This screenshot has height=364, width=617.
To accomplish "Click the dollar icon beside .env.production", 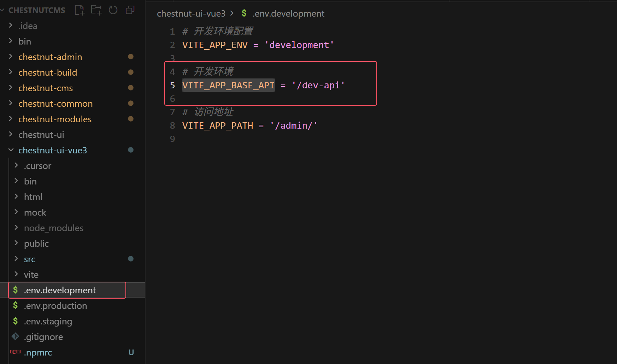I will tap(16, 306).
